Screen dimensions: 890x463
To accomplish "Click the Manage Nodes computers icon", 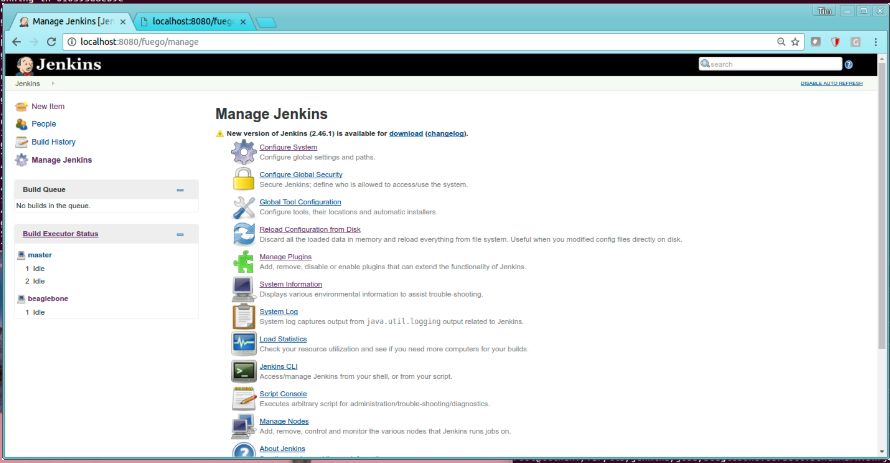I will pyautogui.click(x=244, y=426).
